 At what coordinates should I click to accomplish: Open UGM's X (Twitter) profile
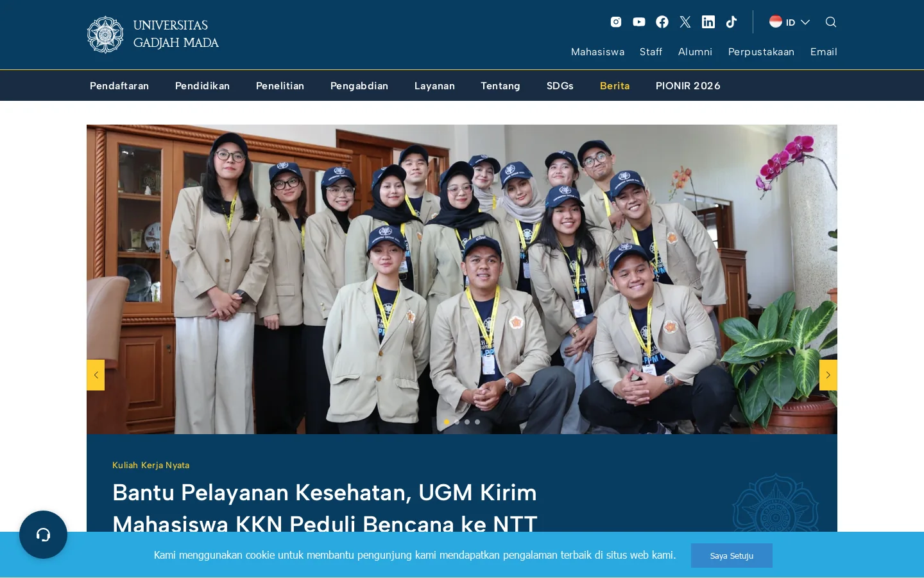(x=685, y=22)
